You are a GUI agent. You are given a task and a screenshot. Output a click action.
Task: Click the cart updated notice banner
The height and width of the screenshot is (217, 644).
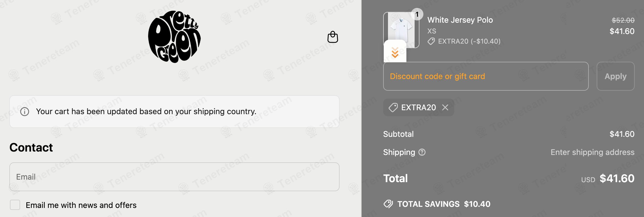[174, 112]
